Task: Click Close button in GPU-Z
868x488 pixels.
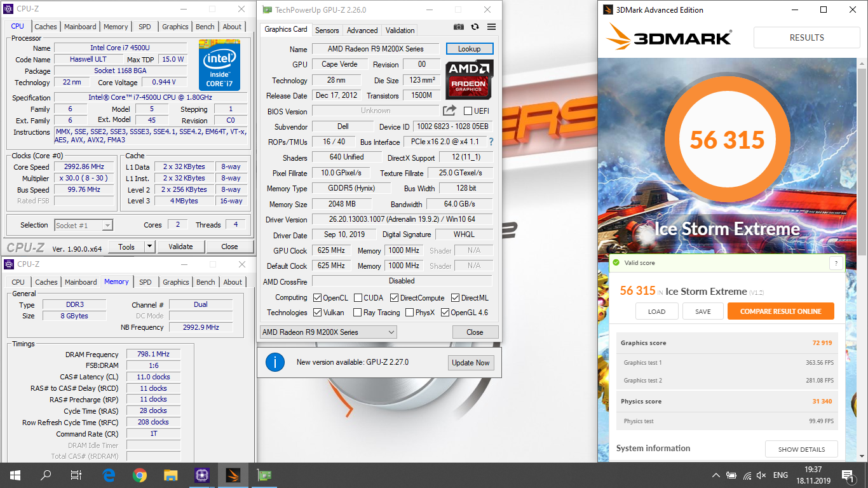Action: click(x=475, y=332)
